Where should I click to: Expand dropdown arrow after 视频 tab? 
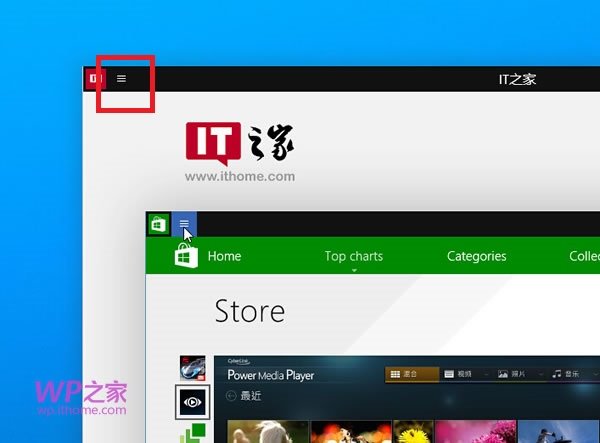coord(486,374)
